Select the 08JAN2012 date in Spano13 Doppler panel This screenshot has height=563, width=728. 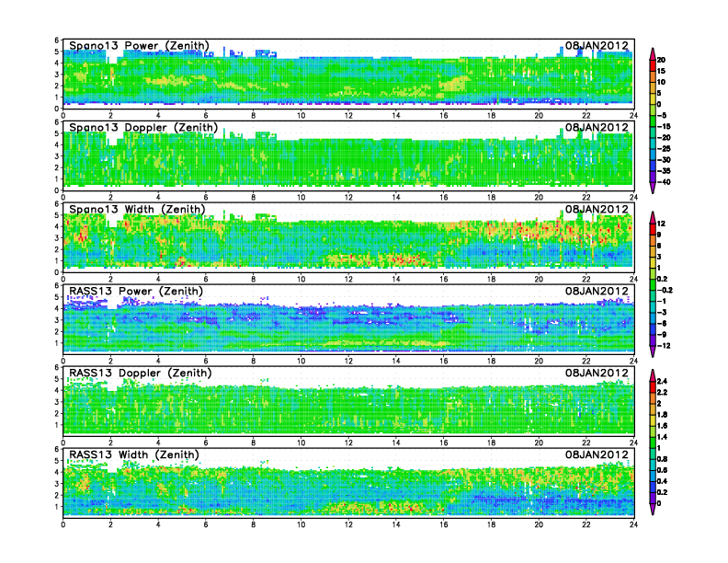click(597, 128)
